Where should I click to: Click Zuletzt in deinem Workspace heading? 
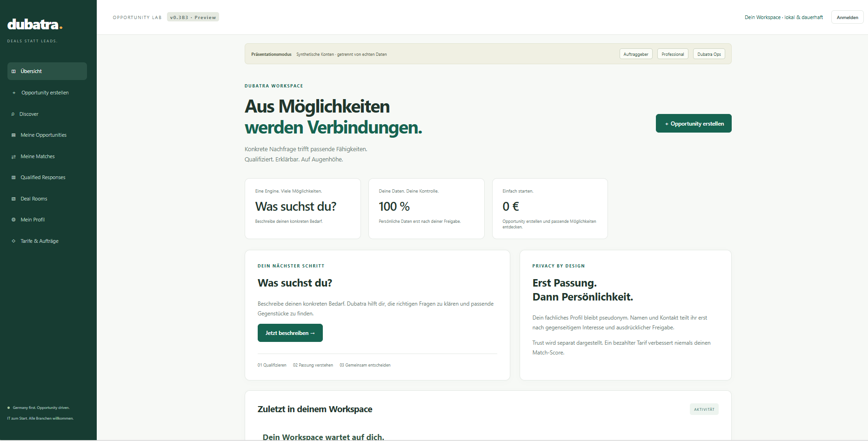(315, 409)
